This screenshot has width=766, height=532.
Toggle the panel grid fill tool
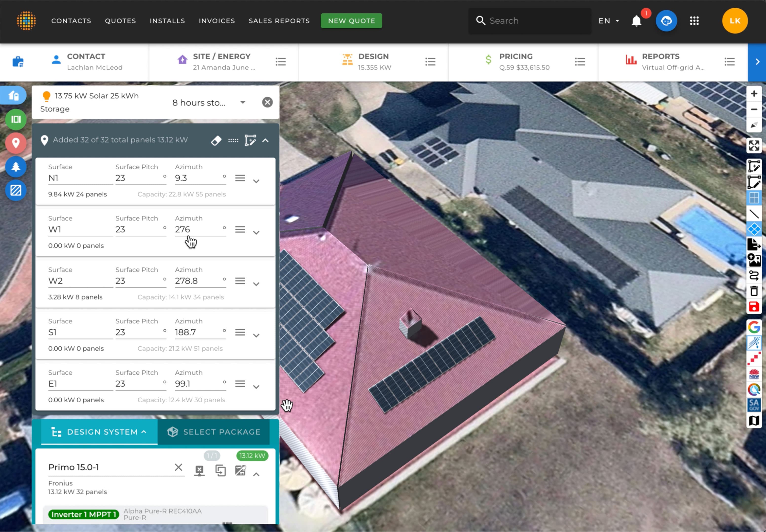(755, 197)
